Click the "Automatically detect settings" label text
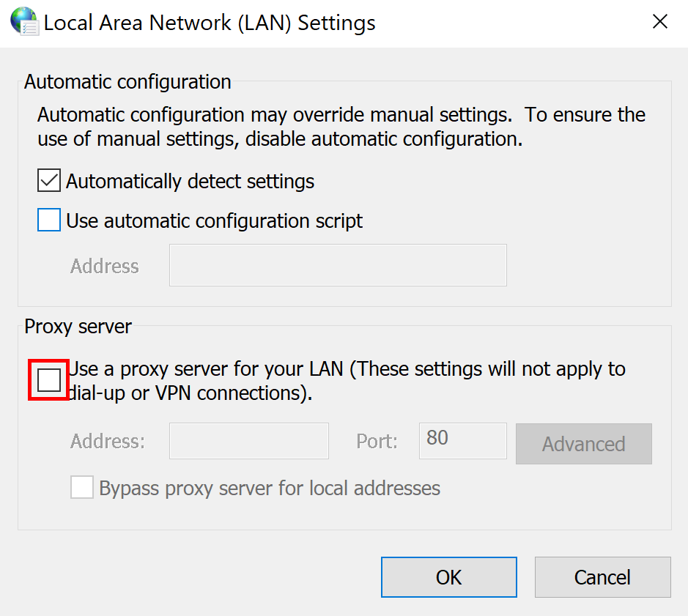This screenshot has width=688, height=616. coord(190,182)
